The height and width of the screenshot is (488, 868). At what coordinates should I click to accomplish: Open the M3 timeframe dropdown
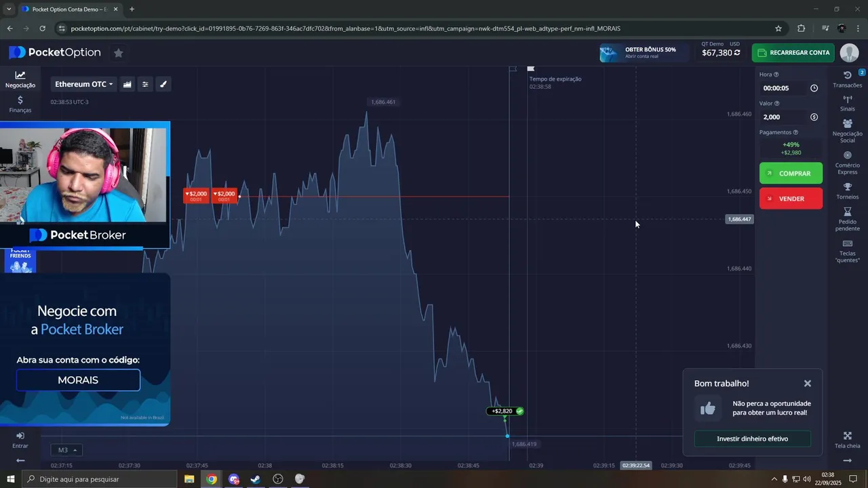[x=66, y=450]
